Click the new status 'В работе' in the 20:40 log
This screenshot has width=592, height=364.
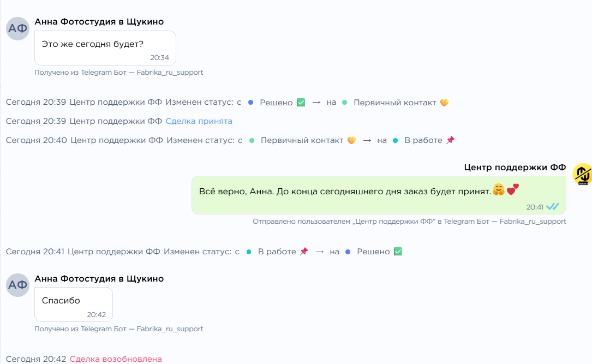click(423, 140)
